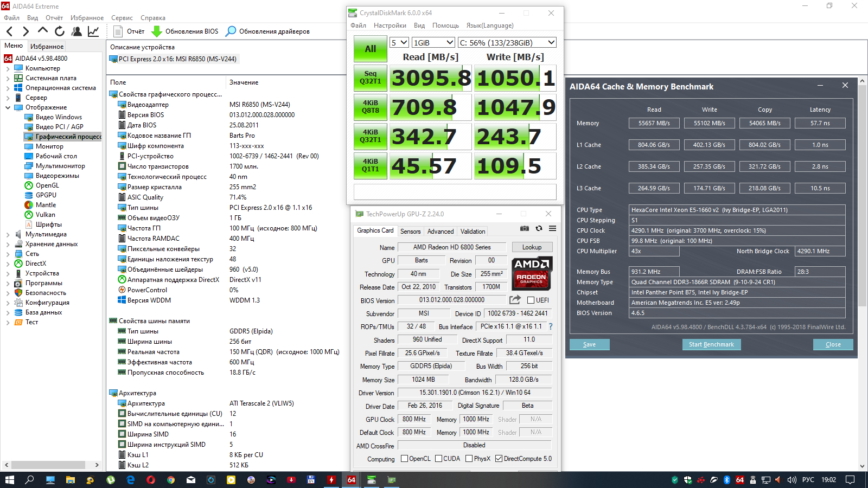Click the Bus Interface question mark in GPU-Z
868x488 pixels.
(551, 326)
